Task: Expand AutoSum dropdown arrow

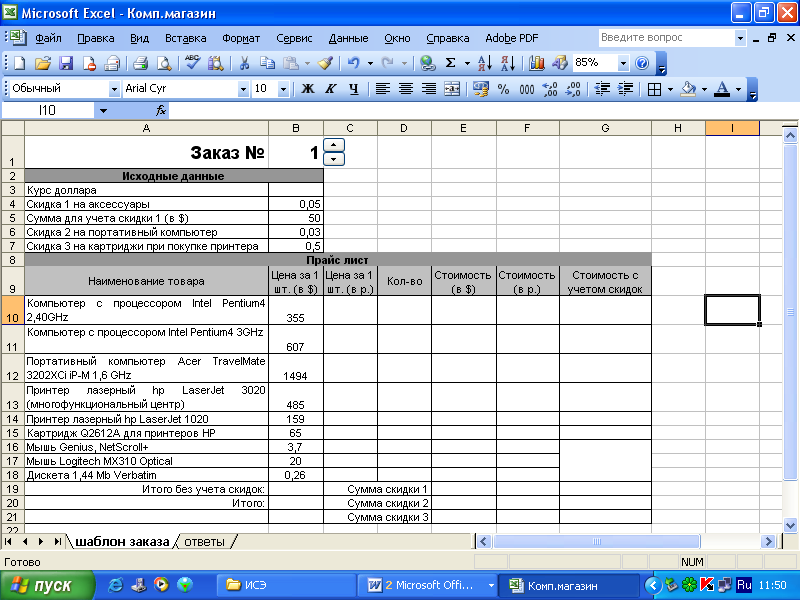Action: tap(467, 63)
